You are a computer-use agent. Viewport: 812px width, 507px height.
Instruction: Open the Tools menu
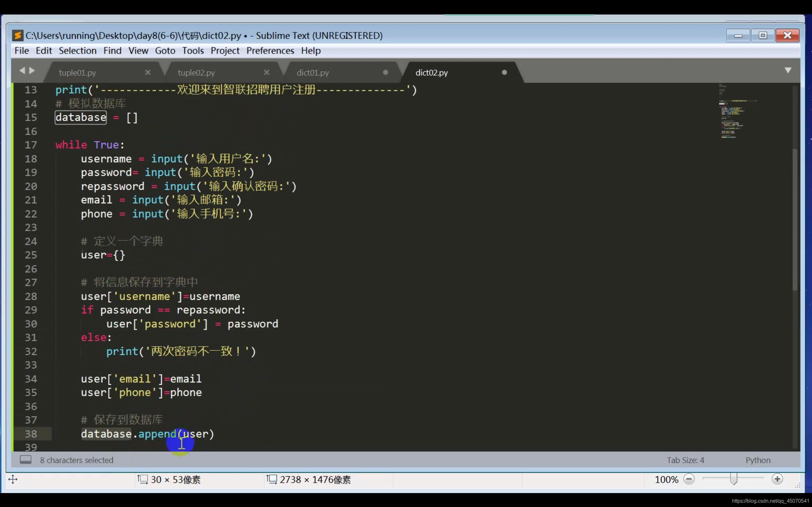[x=193, y=51]
